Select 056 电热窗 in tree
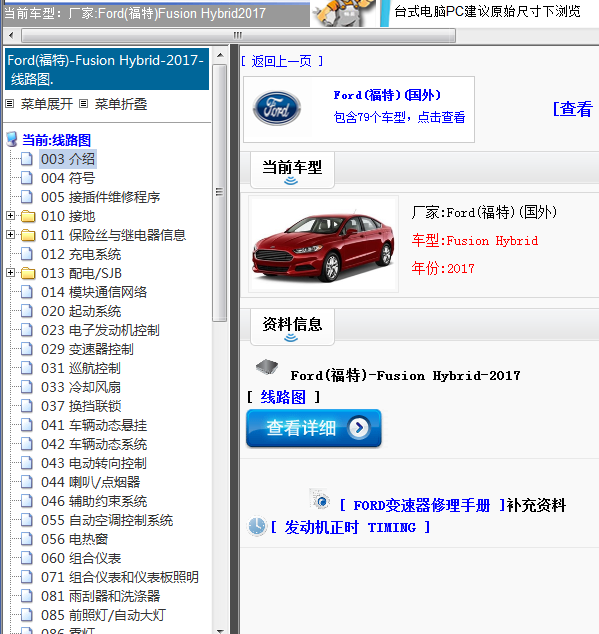The image size is (599, 634). (x=74, y=539)
